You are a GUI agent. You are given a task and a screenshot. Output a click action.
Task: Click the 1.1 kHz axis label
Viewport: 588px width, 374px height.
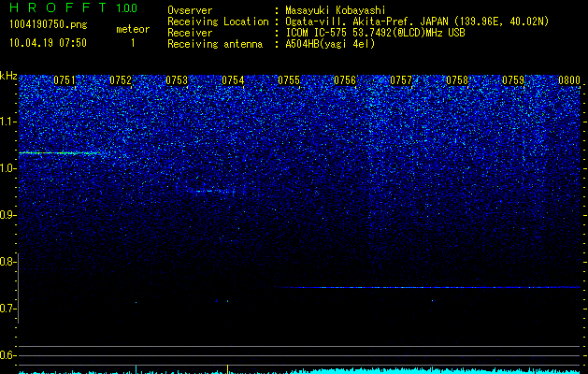coord(7,122)
